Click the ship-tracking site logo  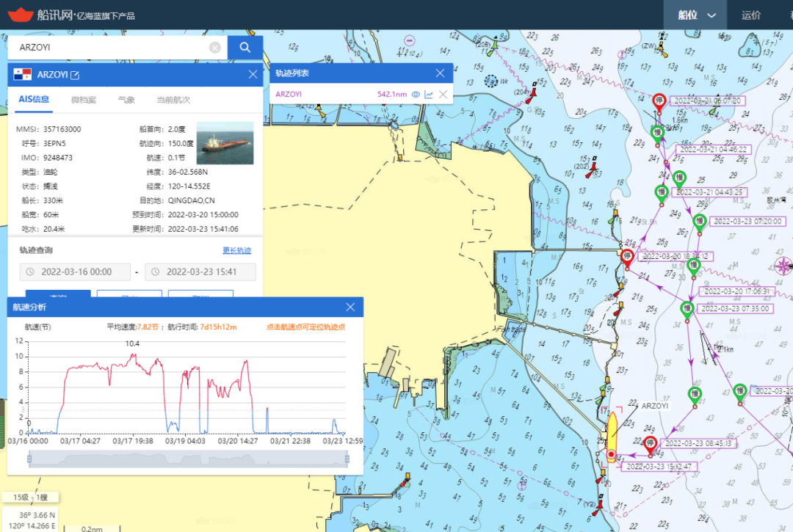tap(21, 15)
